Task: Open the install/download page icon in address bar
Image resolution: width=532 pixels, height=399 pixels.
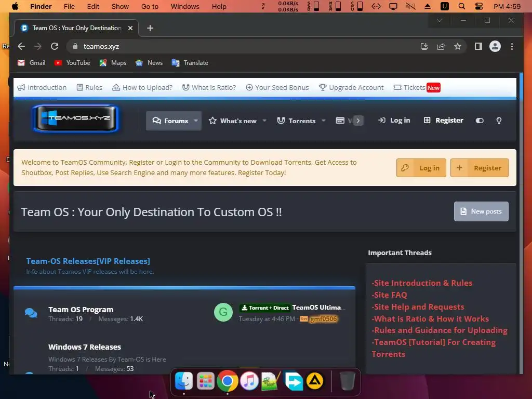Action: tap(424, 46)
